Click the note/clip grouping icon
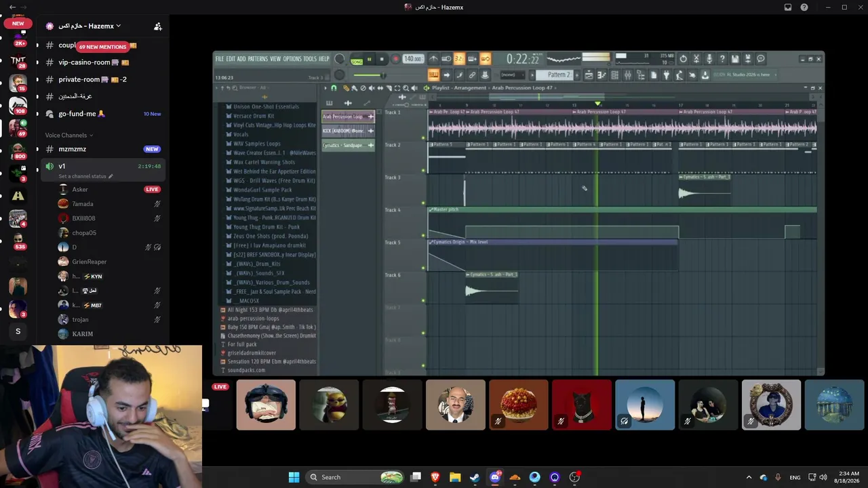The width and height of the screenshot is (868, 488). pyautogui.click(x=459, y=75)
